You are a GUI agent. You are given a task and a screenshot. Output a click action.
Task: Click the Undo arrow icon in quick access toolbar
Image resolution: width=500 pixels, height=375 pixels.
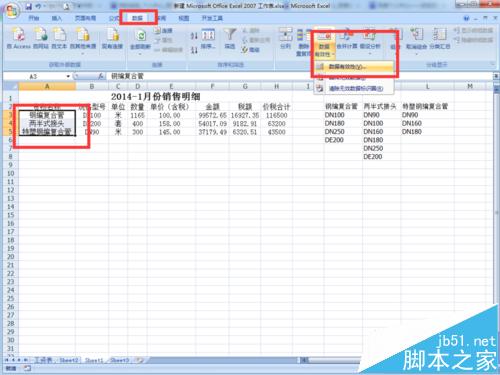[39, 7]
